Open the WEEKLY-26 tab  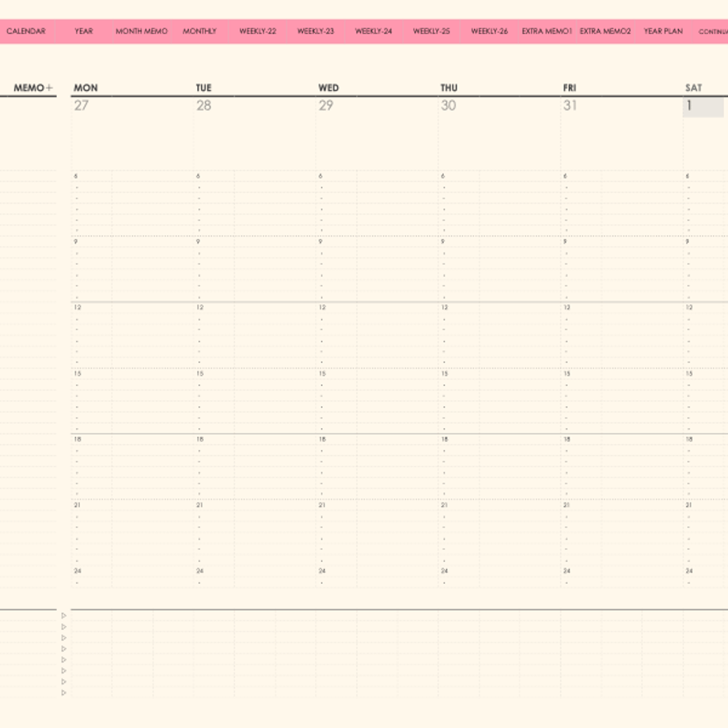(x=489, y=31)
